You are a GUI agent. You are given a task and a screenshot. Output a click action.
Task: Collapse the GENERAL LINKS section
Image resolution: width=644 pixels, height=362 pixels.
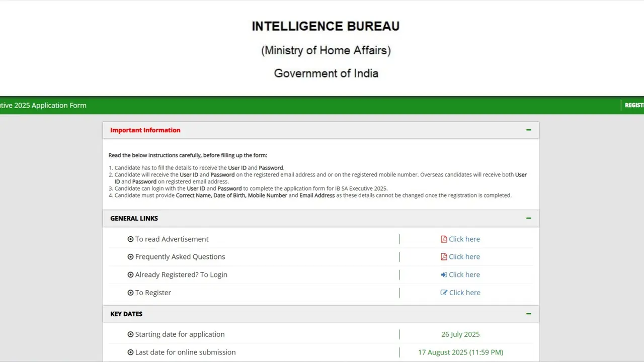(x=528, y=218)
